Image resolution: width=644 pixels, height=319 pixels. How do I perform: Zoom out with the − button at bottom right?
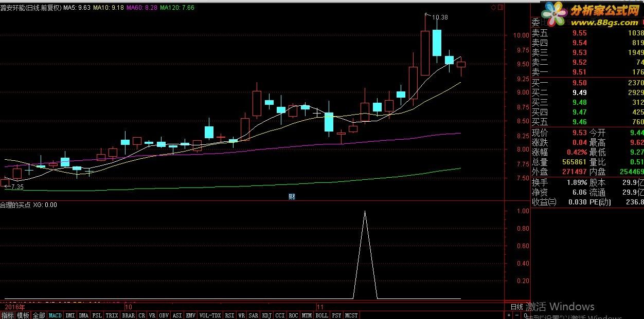[x=516, y=315]
